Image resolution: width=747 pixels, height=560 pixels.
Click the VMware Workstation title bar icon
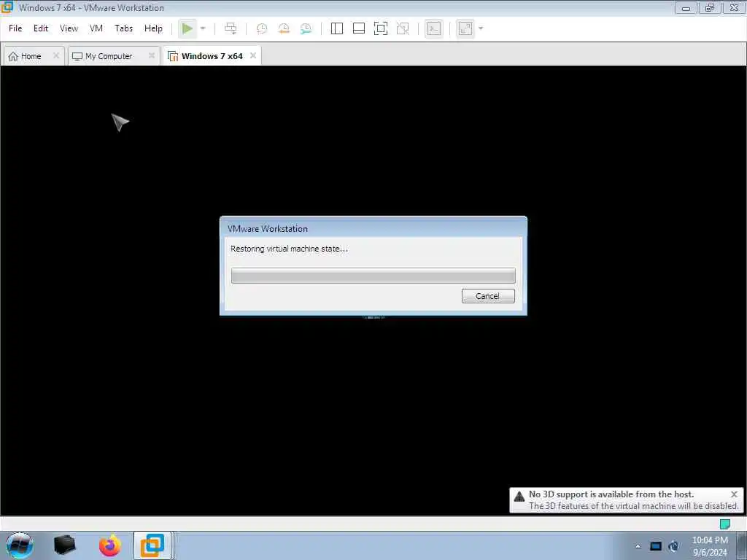[7, 7]
